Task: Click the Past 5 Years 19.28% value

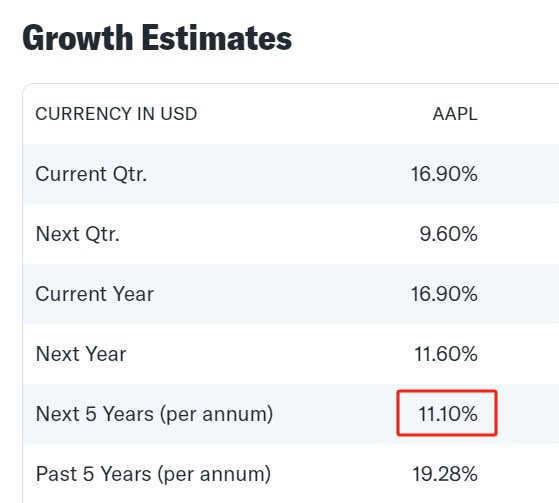Action: 445,474
